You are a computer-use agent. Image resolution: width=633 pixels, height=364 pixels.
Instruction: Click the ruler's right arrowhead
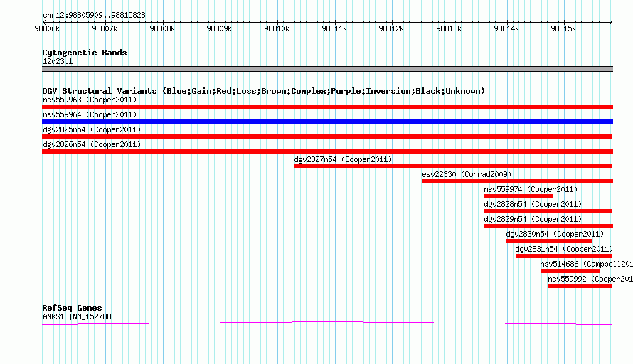click(x=611, y=22)
